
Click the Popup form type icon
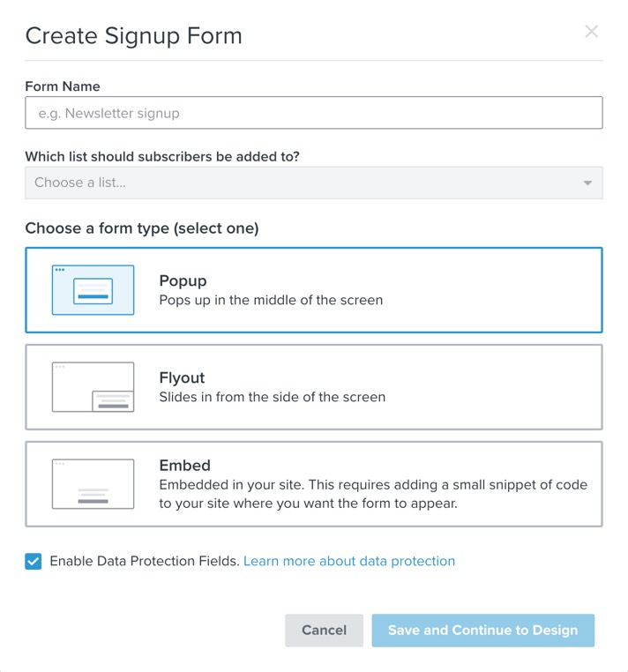[93, 290]
